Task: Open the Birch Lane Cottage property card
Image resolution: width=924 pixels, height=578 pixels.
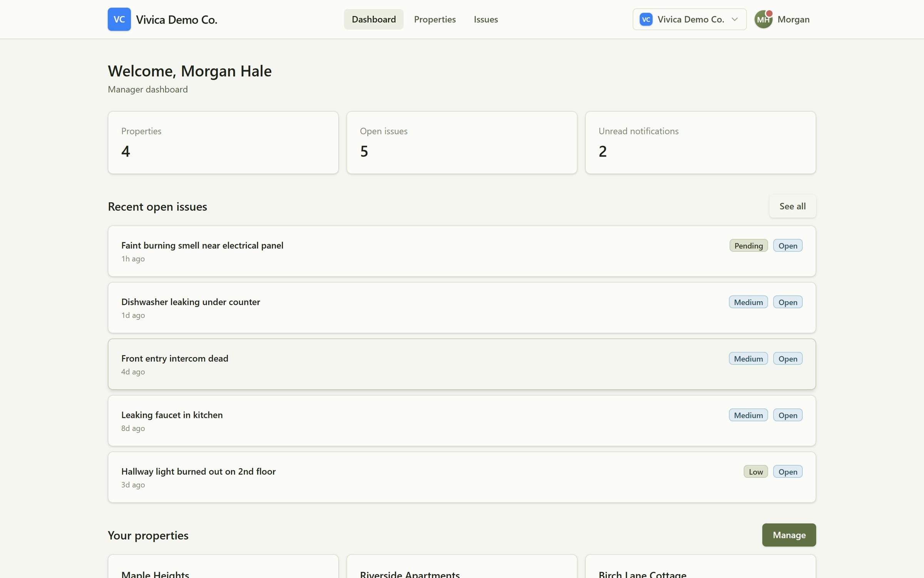Action: pos(700,566)
